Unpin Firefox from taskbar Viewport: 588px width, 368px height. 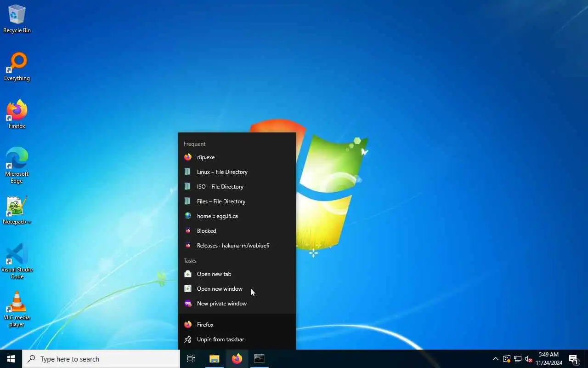pyautogui.click(x=237, y=339)
